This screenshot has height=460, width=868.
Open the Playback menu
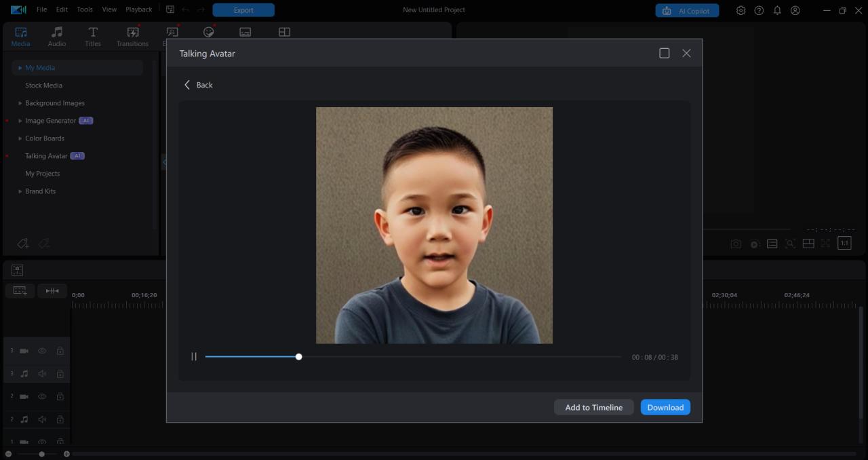pos(138,9)
